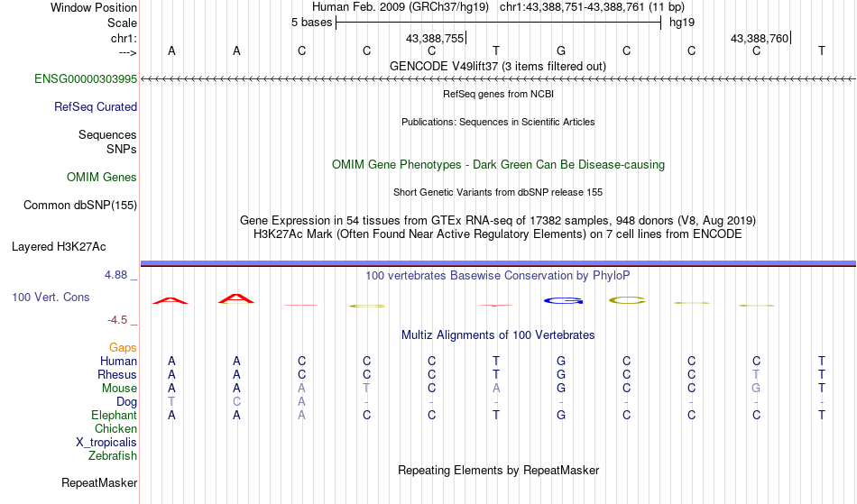This screenshot has height=504, width=857.
Task: Click the 5 bases scale bar label
Action: [311, 23]
